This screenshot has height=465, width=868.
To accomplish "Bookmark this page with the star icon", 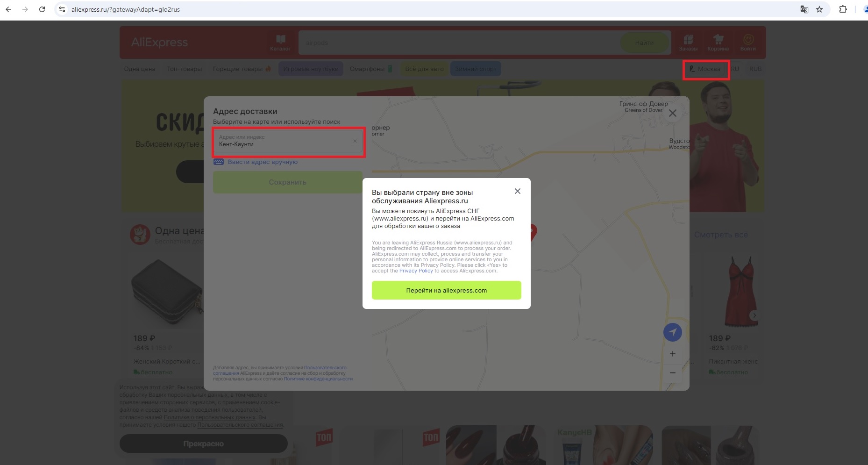I will point(819,9).
